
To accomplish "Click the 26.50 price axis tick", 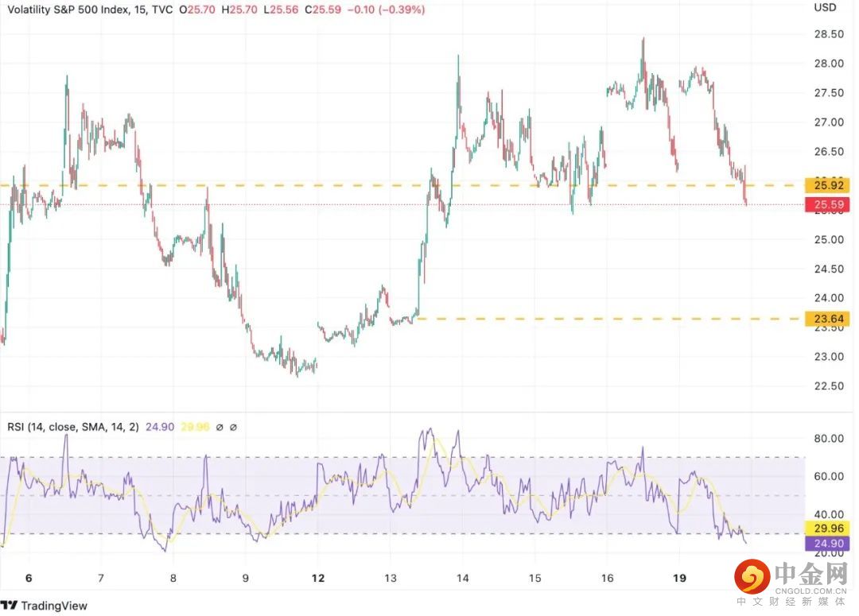I will point(829,152).
